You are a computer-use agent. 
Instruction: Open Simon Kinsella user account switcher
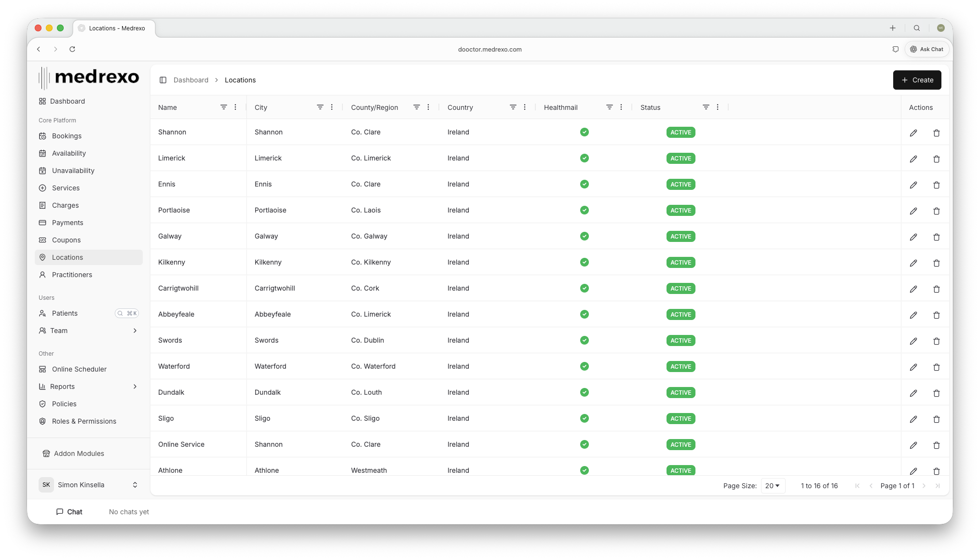pos(89,485)
